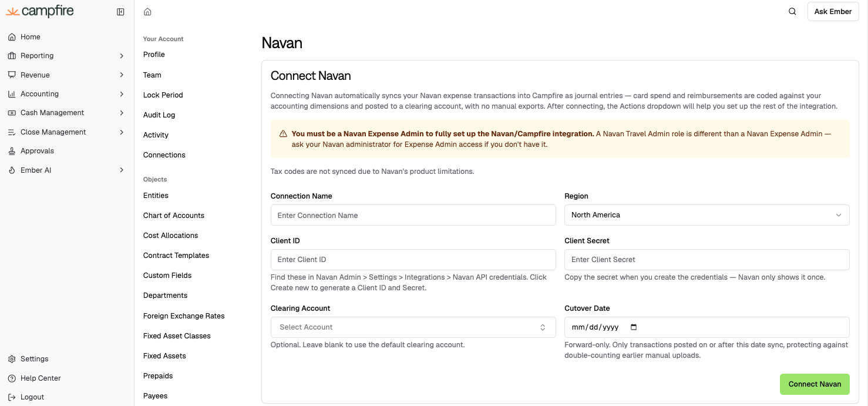The width and height of the screenshot is (868, 406).
Task: Click the Logout arrow icon
Action: coord(12,397)
